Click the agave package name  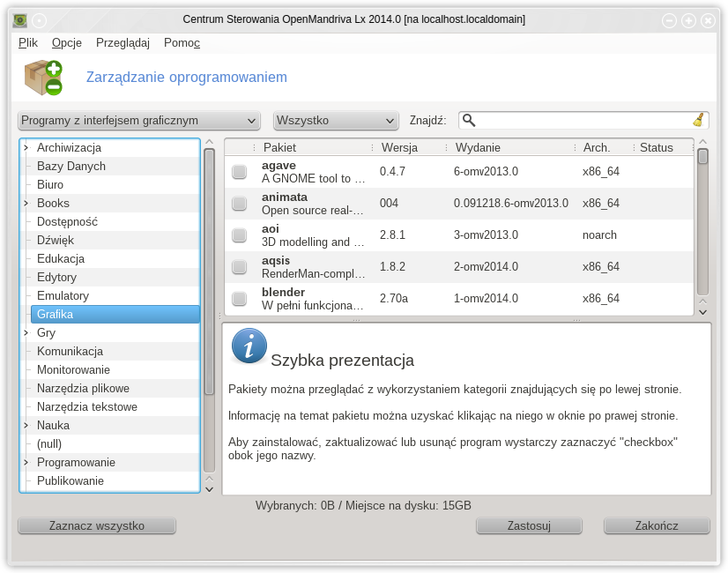[279, 166]
